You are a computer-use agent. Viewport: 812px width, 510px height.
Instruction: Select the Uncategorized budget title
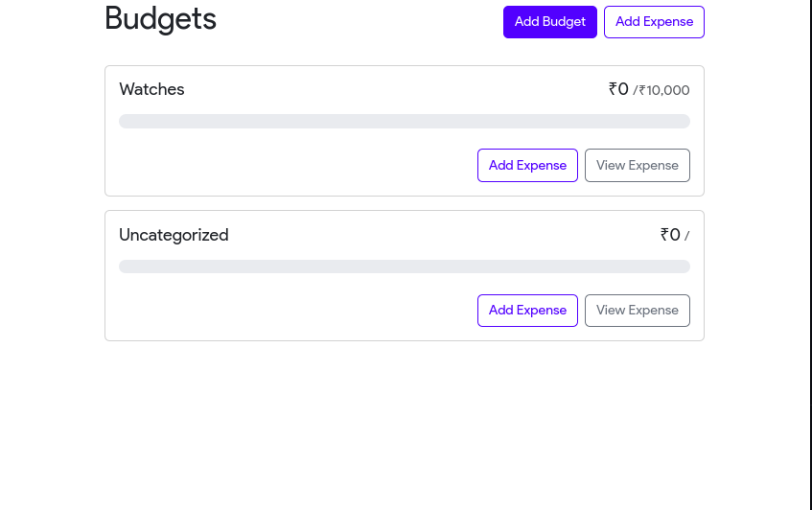pos(174,235)
